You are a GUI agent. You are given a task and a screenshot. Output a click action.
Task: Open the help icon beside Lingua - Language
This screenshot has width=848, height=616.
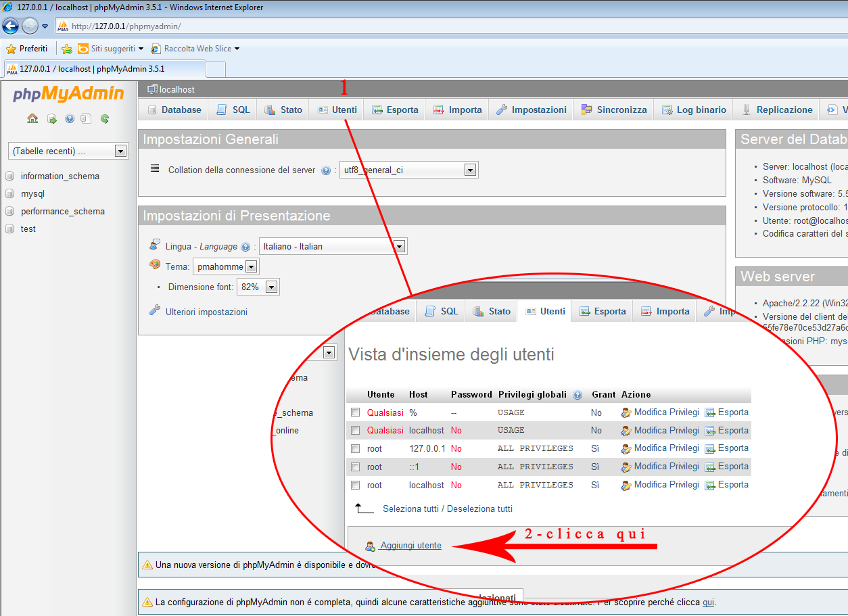coord(245,247)
